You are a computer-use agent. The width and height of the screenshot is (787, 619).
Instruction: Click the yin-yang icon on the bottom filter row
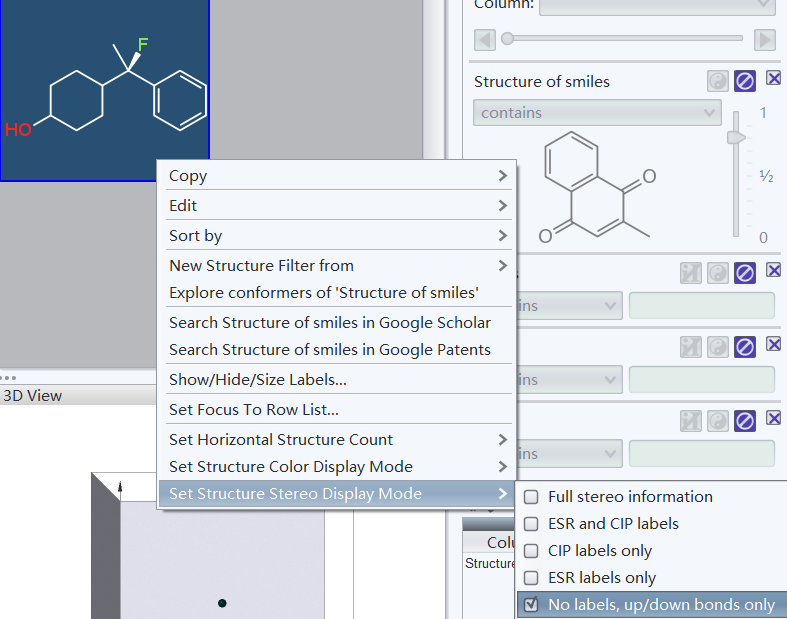pyautogui.click(x=717, y=421)
